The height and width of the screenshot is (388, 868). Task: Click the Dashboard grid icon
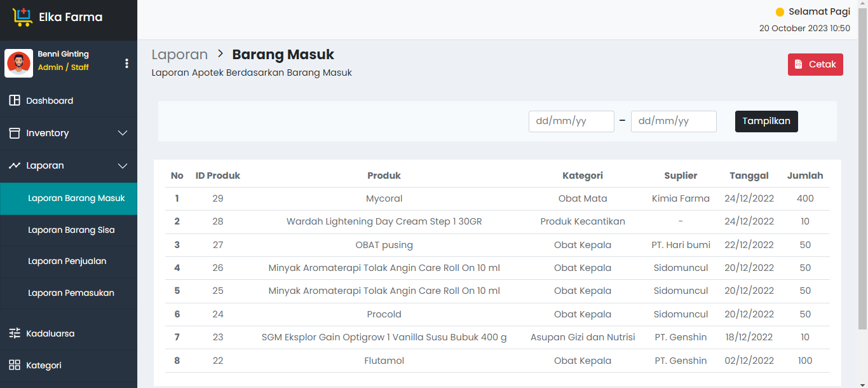pyautogui.click(x=15, y=100)
